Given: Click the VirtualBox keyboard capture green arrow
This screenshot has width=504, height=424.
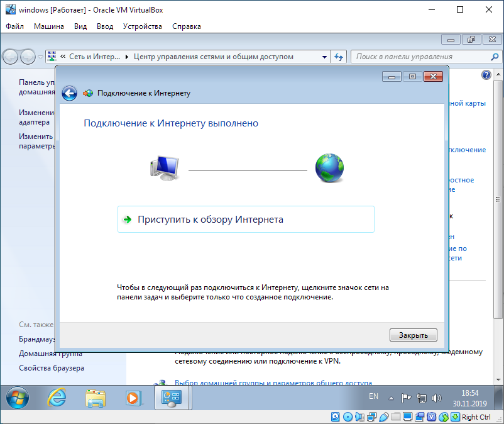Looking at the screenshot, I should 455,417.
